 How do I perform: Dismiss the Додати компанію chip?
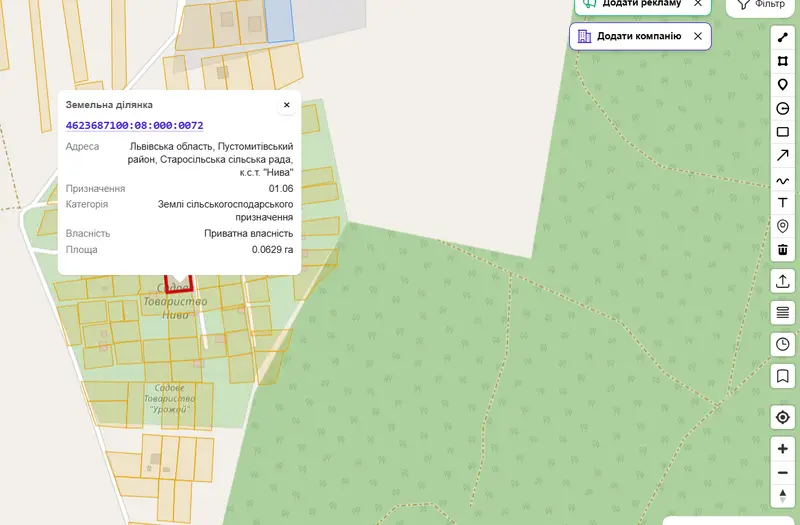point(697,36)
